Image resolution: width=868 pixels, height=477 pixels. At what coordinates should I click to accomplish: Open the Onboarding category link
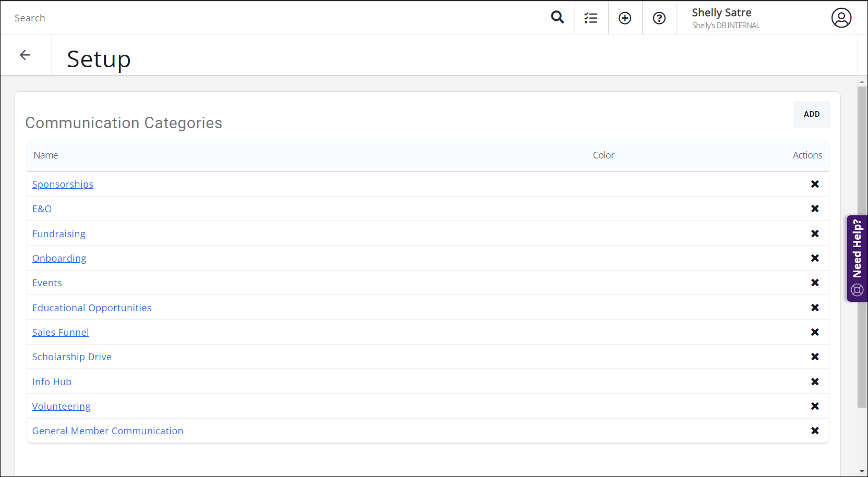coord(59,259)
